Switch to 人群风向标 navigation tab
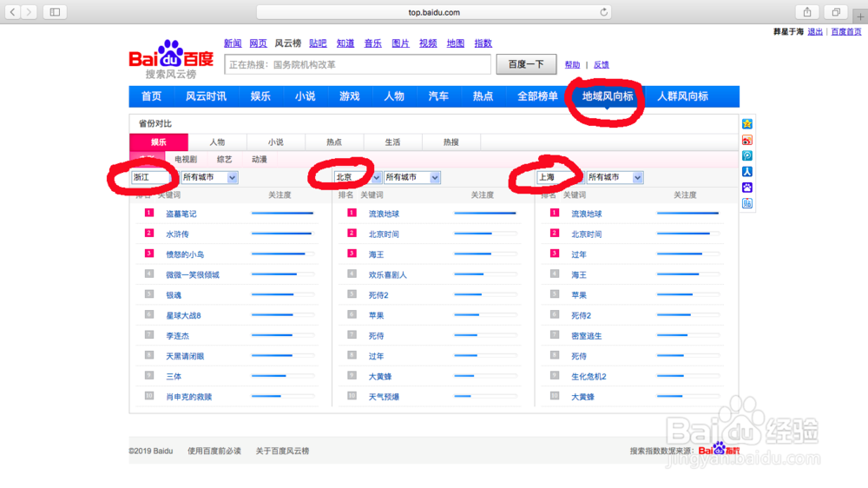This screenshot has height=488, width=868. coord(682,96)
